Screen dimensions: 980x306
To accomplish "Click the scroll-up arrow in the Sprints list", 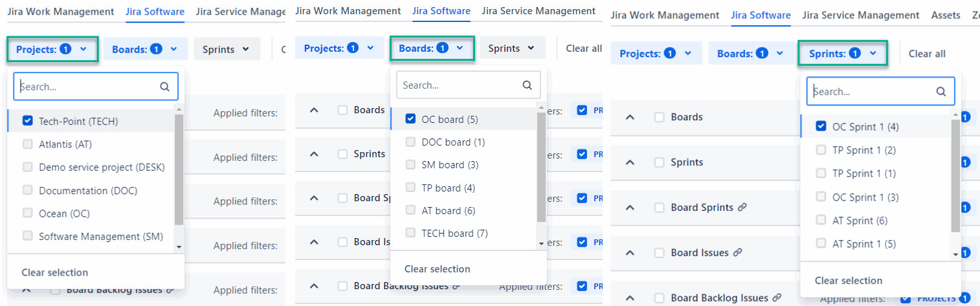I will (x=955, y=115).
